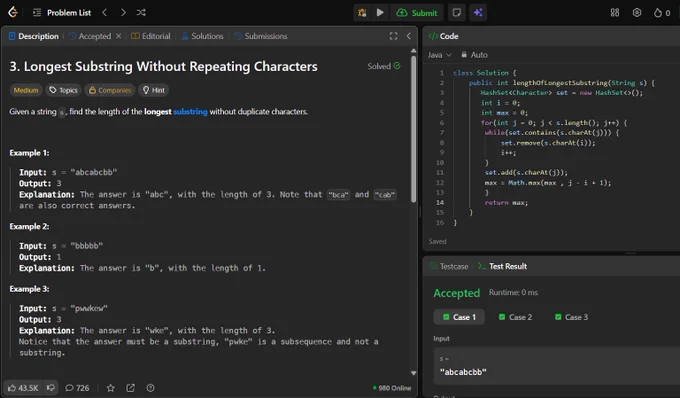Image resolution: width=680 pixels, height=398 pixels.
Task: Click the Accepted result text
Action: [457, 293]
